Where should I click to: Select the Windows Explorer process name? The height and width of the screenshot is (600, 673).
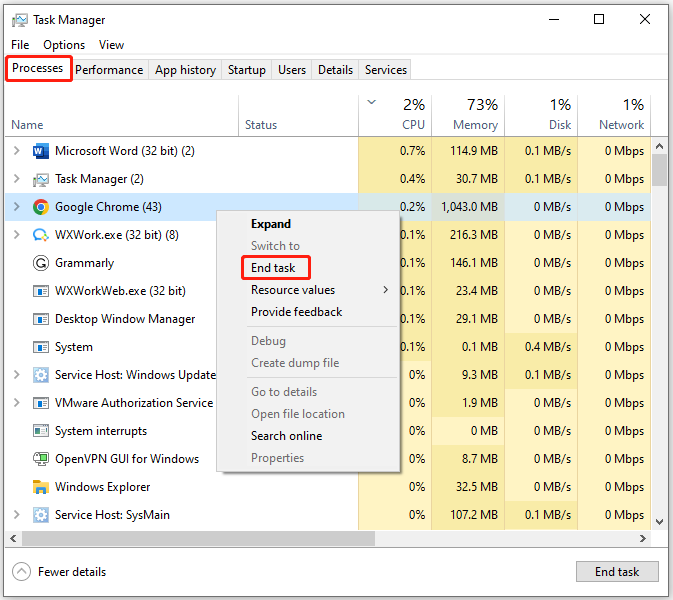[x=103, y=487]
